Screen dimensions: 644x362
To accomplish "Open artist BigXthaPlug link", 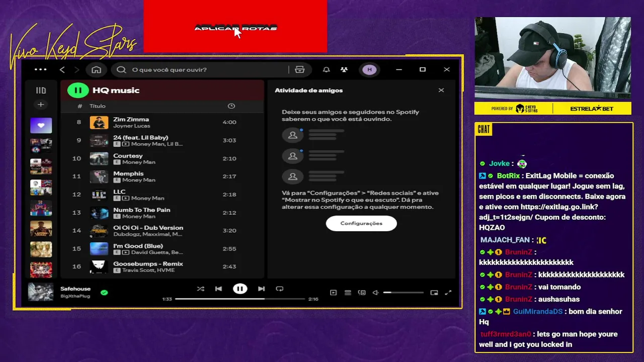I will coord(75,296).
